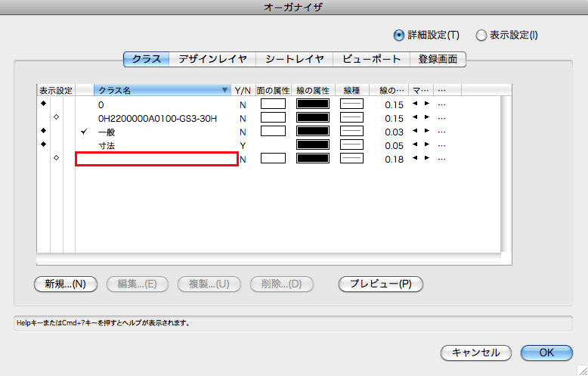Open the ビューポート tab
This screenshot has width=588, height=376.
[371, 59]
